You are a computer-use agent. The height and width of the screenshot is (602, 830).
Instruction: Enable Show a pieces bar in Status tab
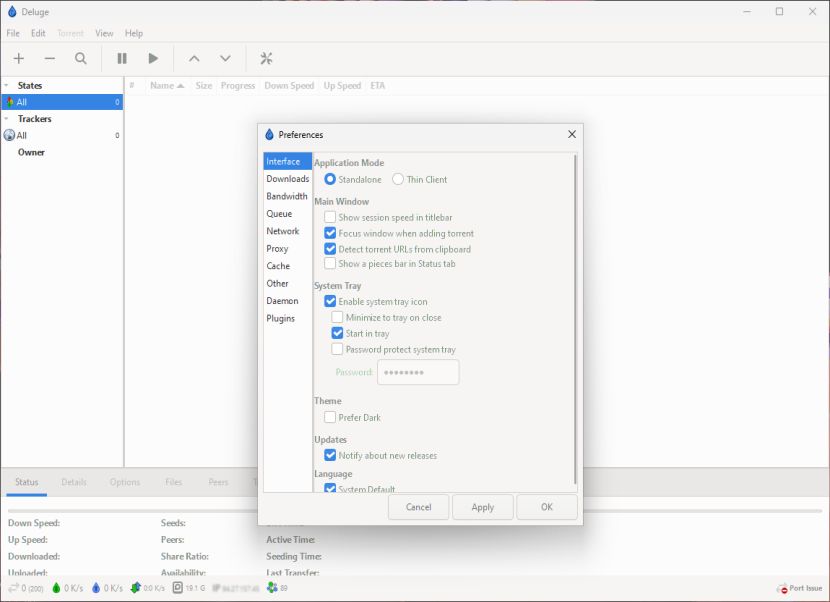coord(330,263)
